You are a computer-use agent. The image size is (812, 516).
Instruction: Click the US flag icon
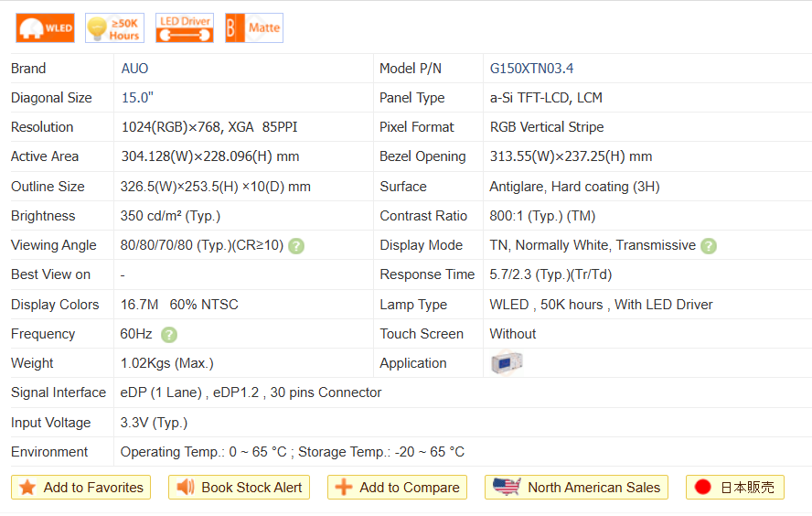coord(507,487)
